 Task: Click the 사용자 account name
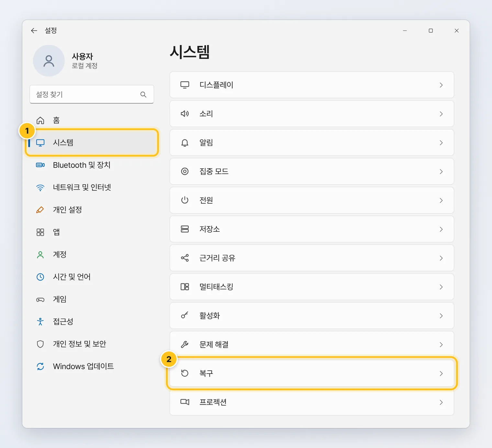tap(82, 57)
